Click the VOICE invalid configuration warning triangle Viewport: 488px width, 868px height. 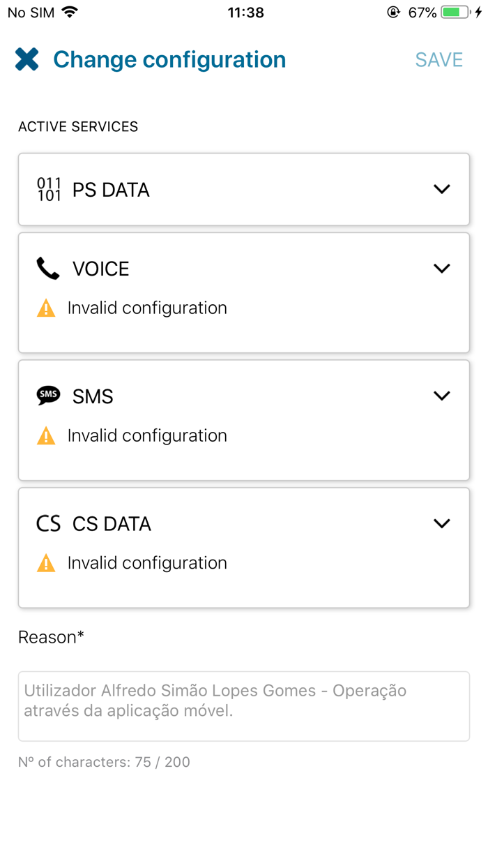click(45, 308)
